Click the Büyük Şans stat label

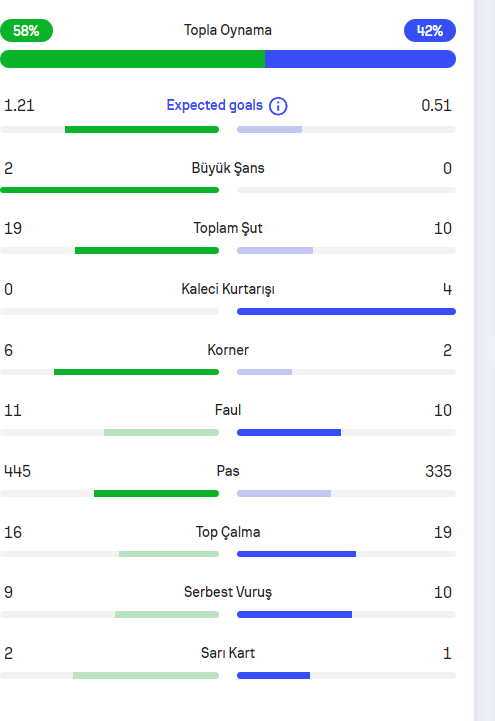click(x=228, y=168)
